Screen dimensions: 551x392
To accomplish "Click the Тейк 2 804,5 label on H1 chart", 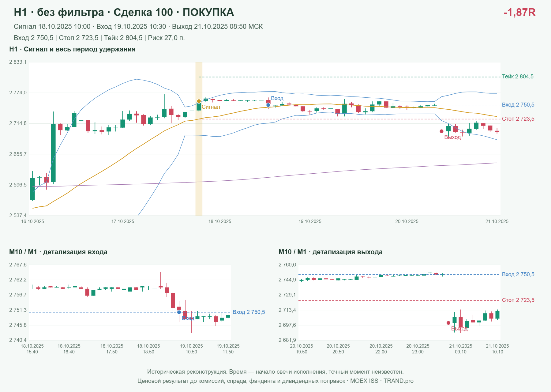I will coord(518,77).
